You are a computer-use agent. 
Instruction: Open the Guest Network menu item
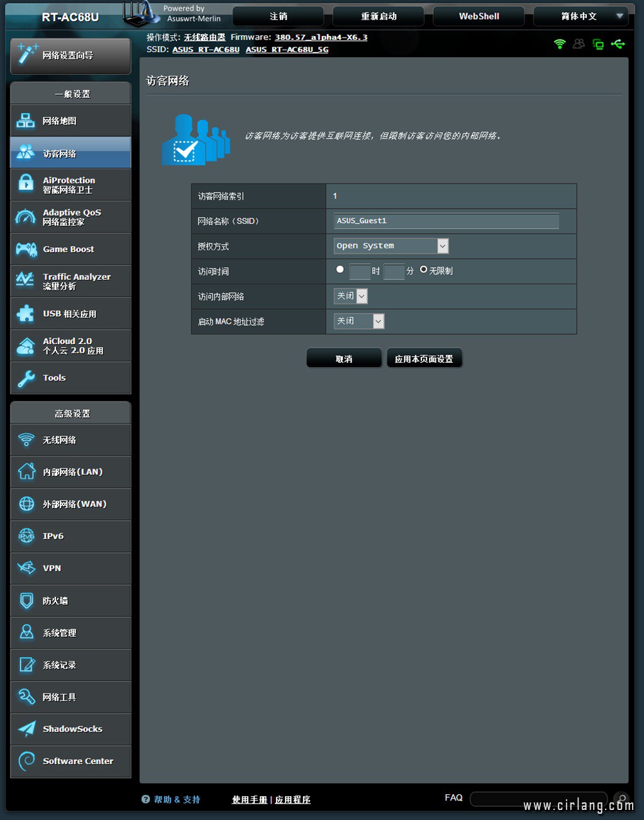click(70, 153)
